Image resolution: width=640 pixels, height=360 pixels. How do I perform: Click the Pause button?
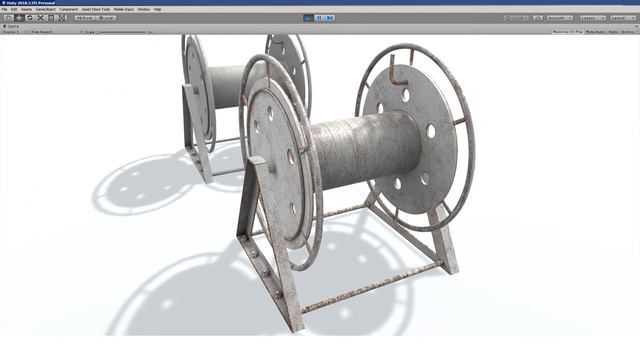pos(319,18)
